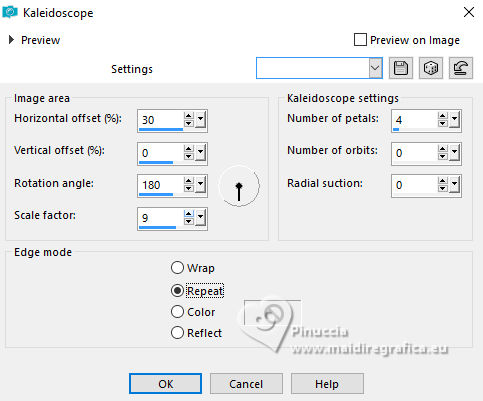
Task: Select the Reflect edge mode
Action: [x=177, y=332]
